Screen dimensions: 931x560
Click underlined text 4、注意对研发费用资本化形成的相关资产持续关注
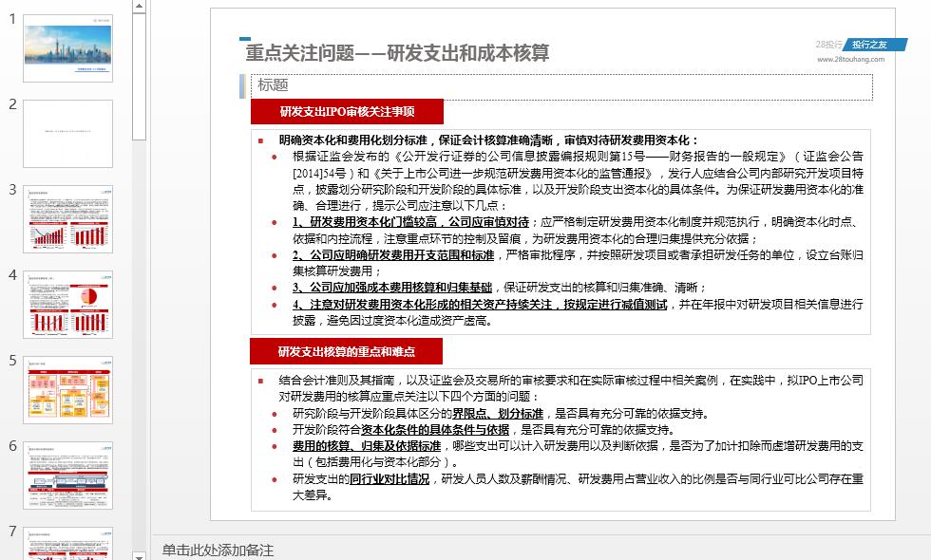423,305
